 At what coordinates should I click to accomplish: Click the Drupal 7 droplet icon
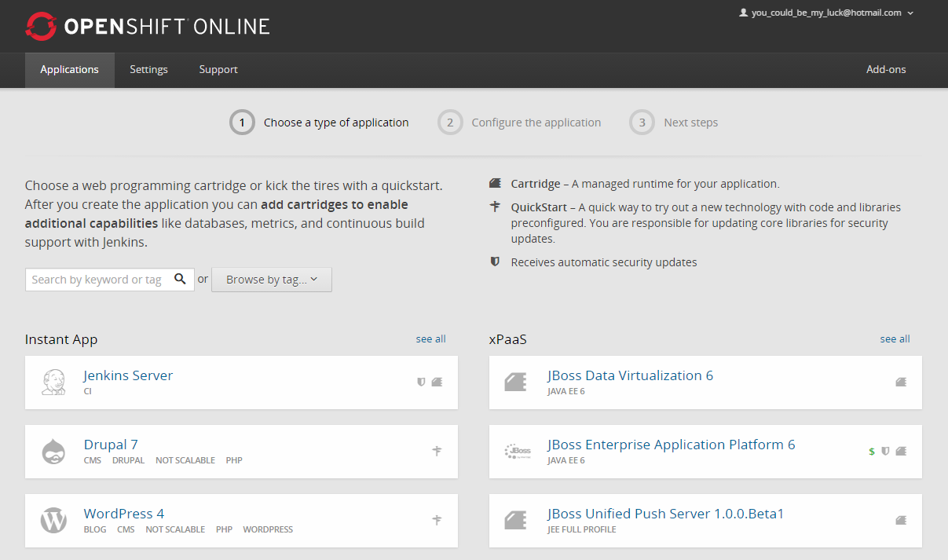point(53,452)
